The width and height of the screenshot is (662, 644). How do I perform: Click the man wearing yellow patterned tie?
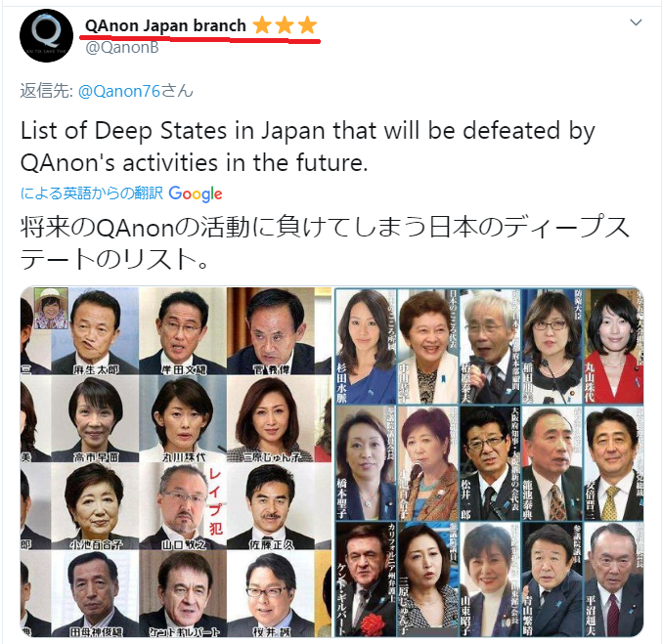click(614, 463)
